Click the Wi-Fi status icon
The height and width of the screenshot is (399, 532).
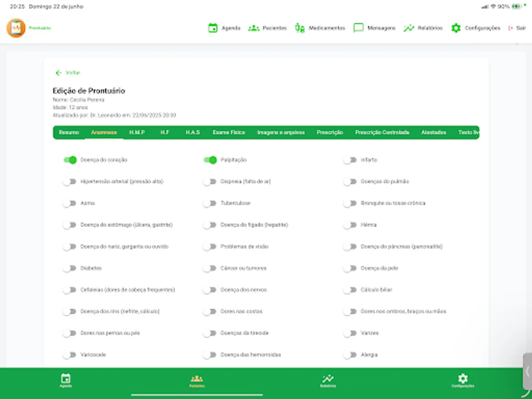(493, 7)
